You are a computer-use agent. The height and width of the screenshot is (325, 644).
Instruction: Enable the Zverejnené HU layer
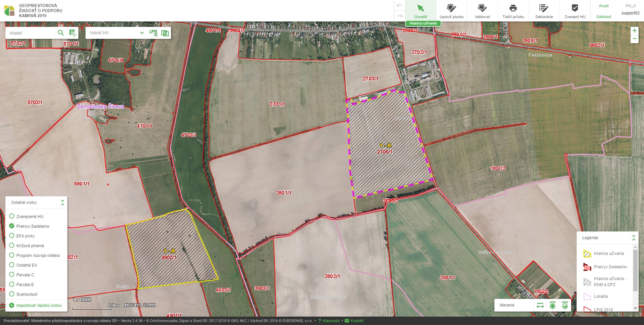pyautogui.click(x=12, y=216)
